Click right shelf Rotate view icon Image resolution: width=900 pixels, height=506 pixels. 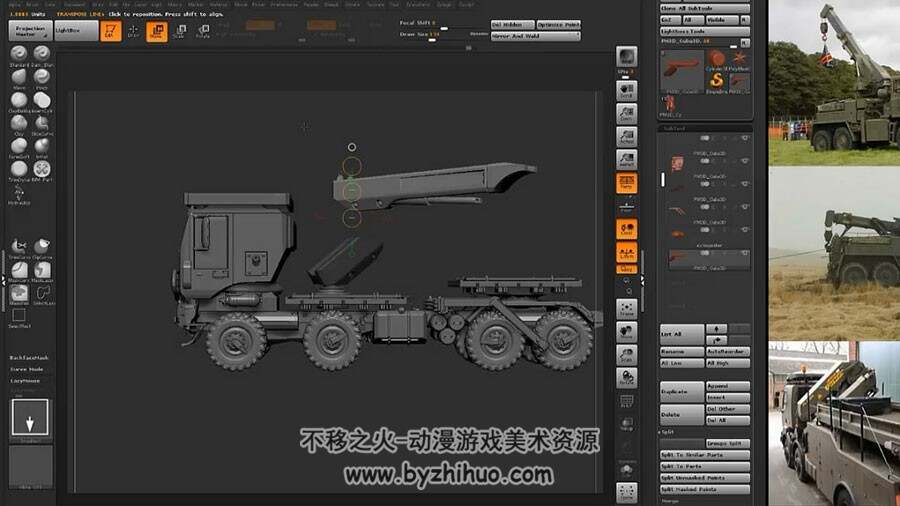(x=626, y=377)
